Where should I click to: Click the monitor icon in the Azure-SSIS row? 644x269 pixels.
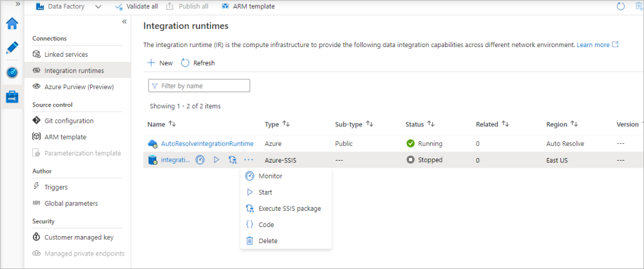(200, 160)
